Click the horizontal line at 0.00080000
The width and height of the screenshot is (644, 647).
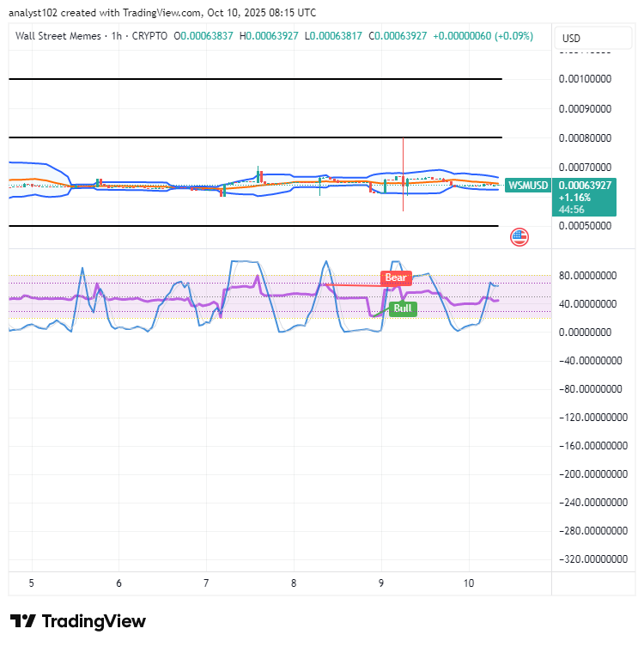(255, 137)
